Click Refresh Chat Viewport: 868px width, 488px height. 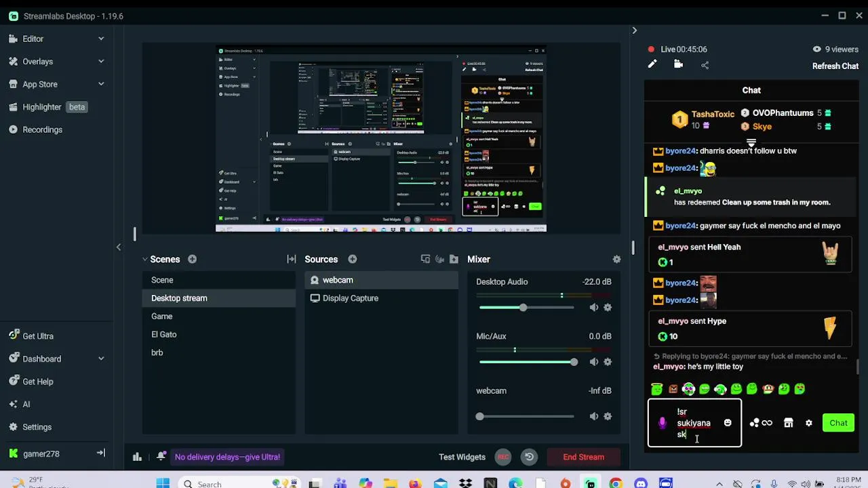pos(835,66)
